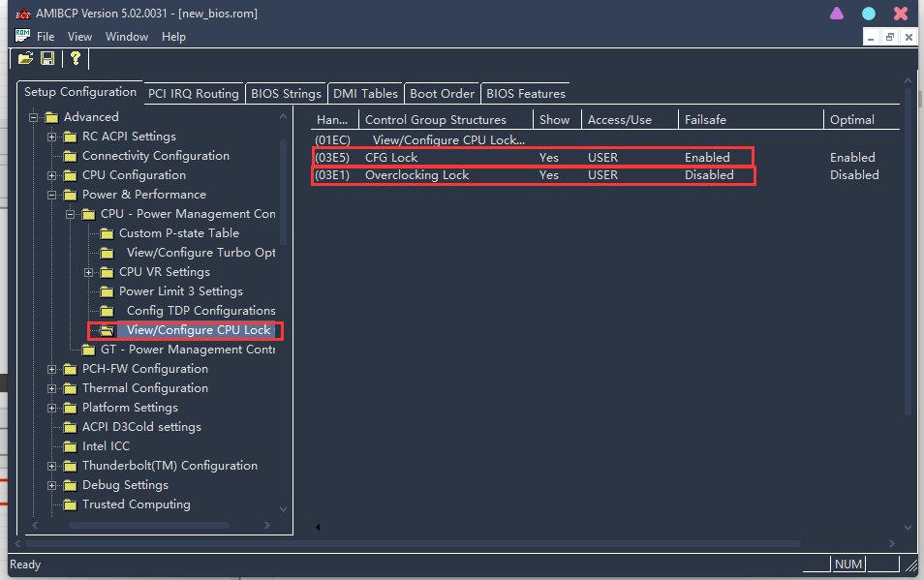Click the restore button of inner document window

[x=890, y=37]
